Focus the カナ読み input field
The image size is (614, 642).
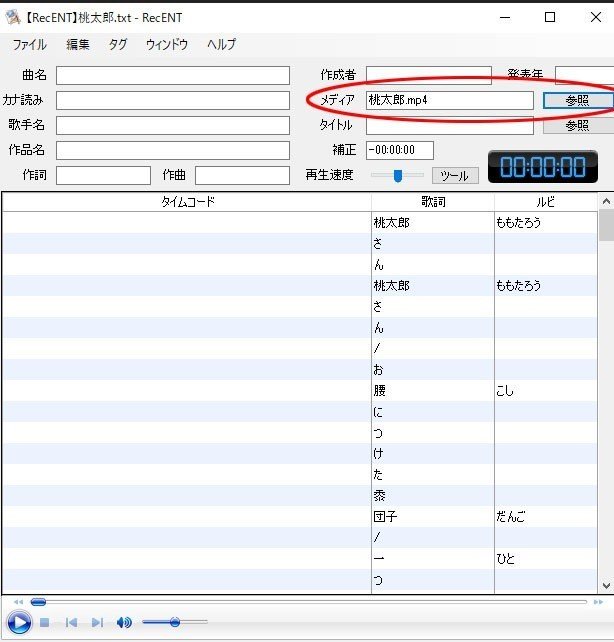[x=173, y=100]
